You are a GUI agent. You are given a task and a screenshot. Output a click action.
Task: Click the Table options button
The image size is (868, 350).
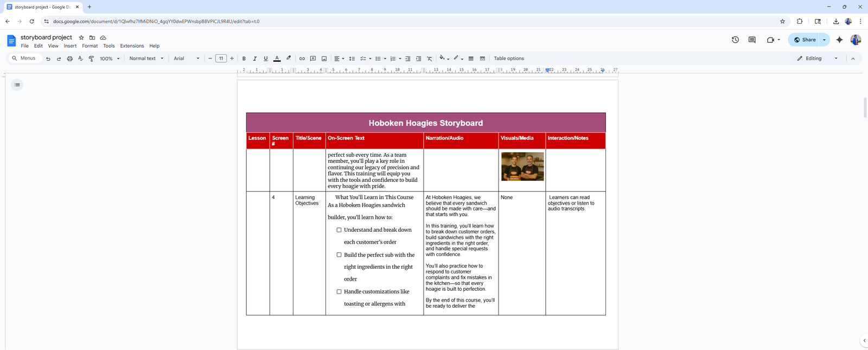[x=508, y=59]
